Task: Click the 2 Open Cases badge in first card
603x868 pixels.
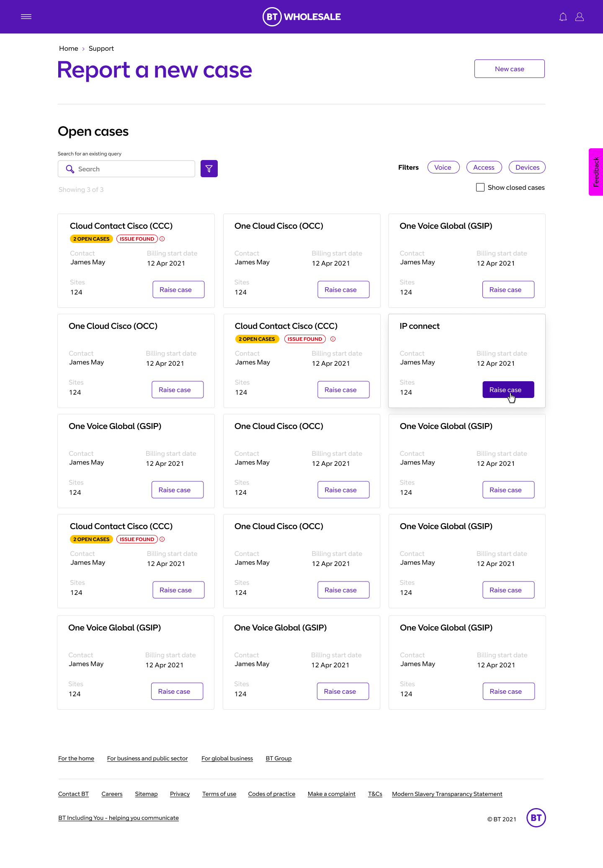Action: click(91, 239)
